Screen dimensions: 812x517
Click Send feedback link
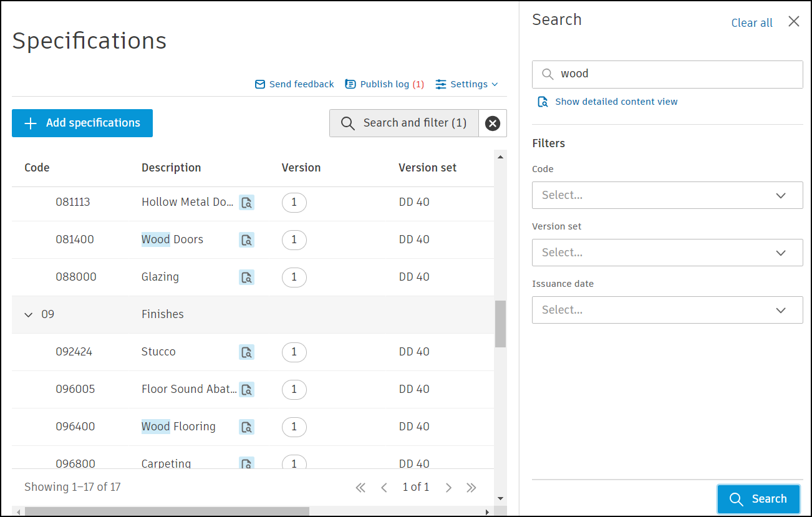click(x=295, y=84)
